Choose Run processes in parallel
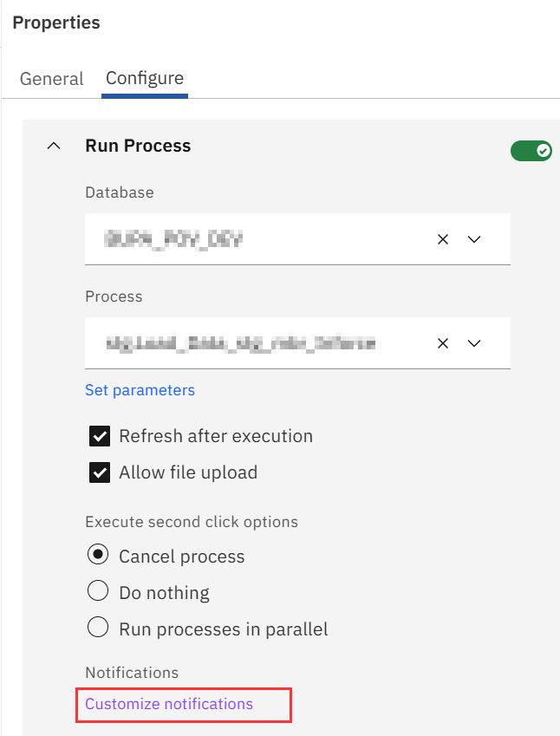The height and width of the screenshot is (736, 560). [98, 629]
